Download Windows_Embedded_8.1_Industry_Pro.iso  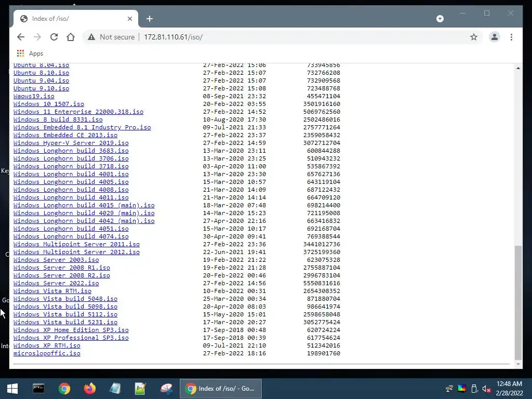[82, 127]
